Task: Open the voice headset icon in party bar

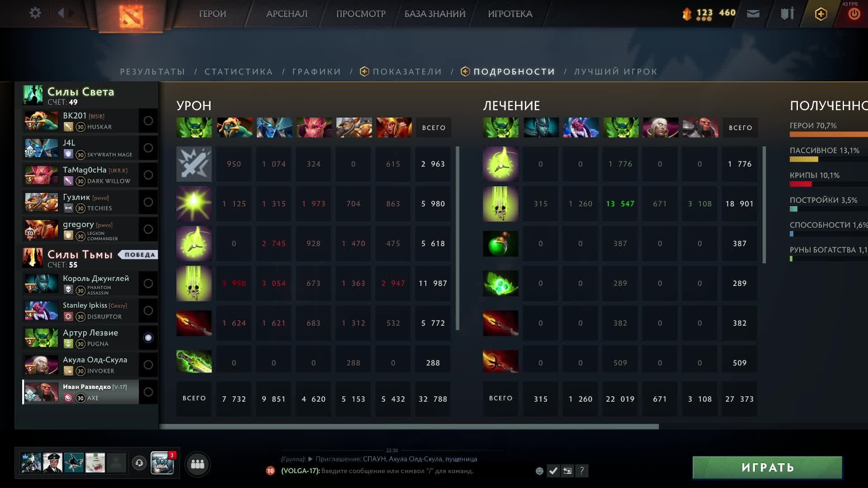Action: (x=139, y=463)
